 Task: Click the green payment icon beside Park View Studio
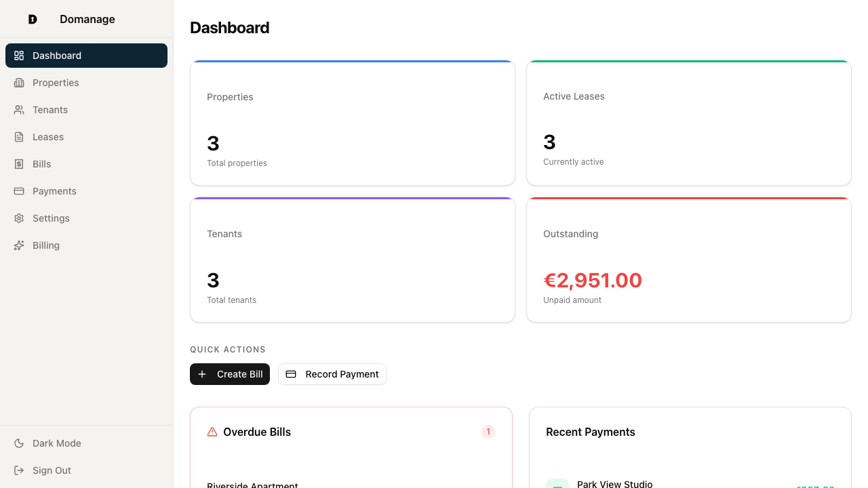click(557, 484)
